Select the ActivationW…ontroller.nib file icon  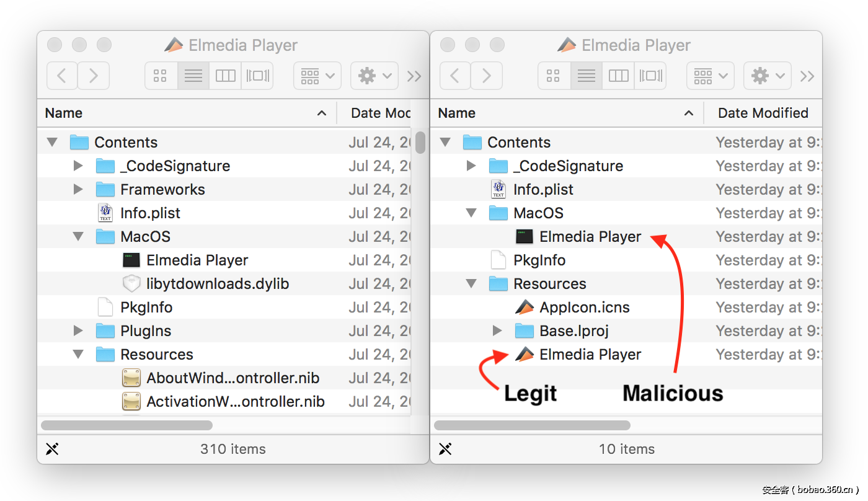(x=131, y=402)
